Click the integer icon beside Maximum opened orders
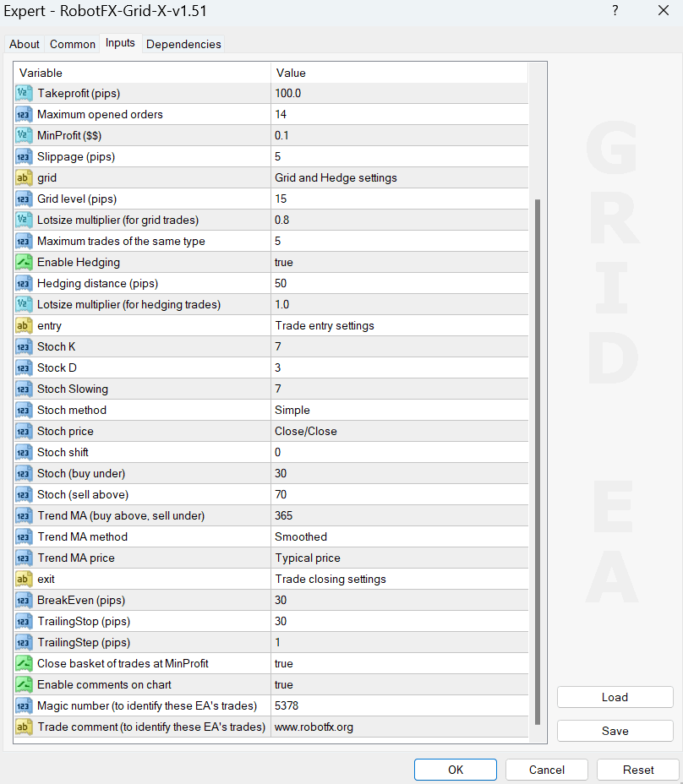Image resolution: width=683 pixels, height=784 pixels. [24, 115]
